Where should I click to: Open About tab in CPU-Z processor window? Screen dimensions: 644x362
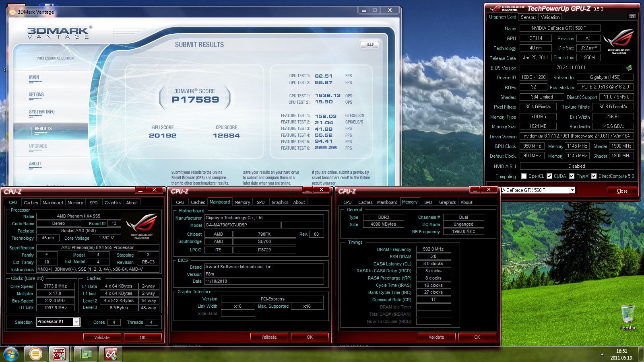132,203
